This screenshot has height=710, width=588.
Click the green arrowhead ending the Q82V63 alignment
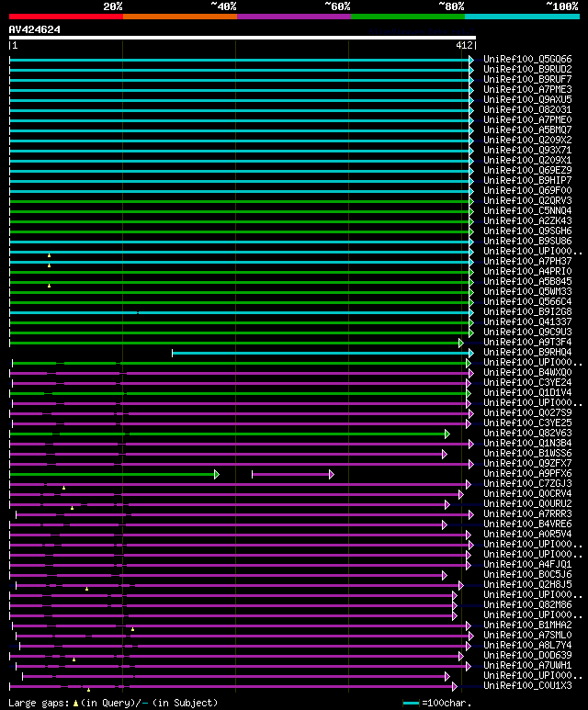[447, 434]
